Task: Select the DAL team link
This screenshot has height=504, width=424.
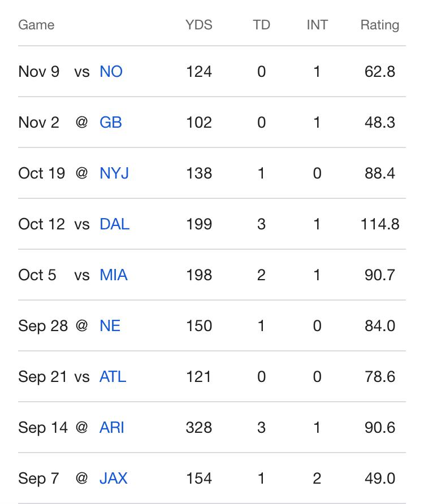Action: [x=114, y=224]
